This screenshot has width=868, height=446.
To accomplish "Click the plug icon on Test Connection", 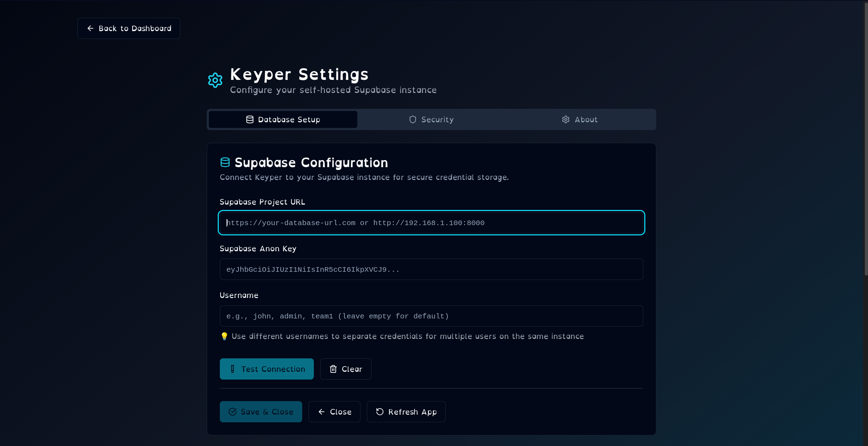I will [x=232, y=369].
